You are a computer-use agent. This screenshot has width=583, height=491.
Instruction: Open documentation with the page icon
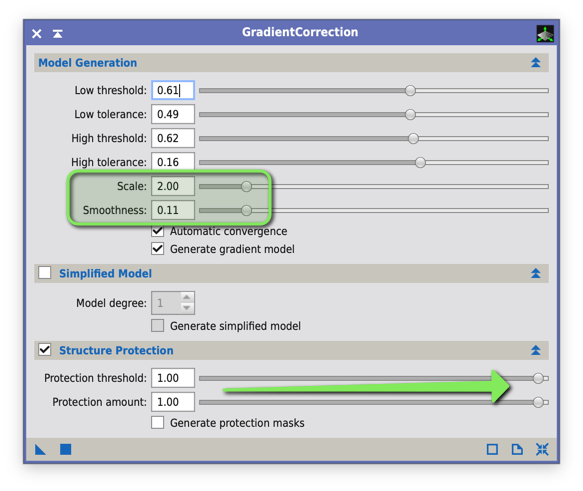517,449
